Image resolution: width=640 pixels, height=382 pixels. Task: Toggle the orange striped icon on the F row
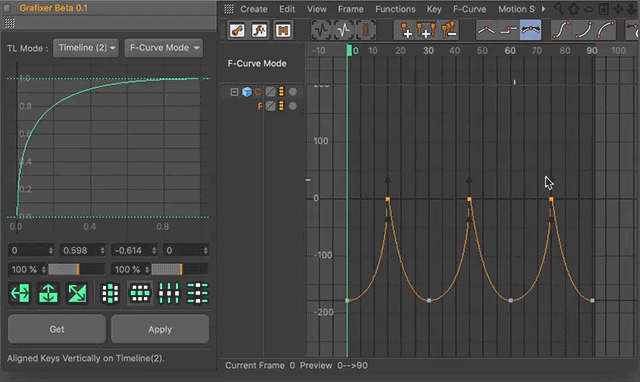tap(281, 106)
